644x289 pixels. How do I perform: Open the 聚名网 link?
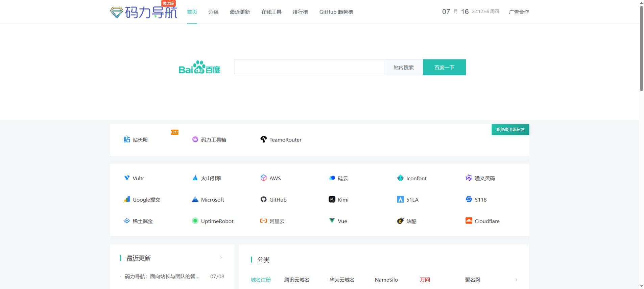(473, 280)
